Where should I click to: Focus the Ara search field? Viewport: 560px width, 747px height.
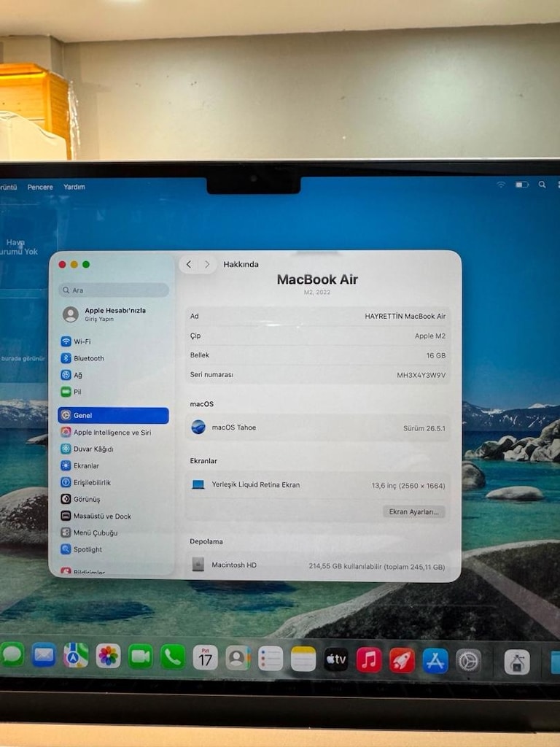click(113, 290)
